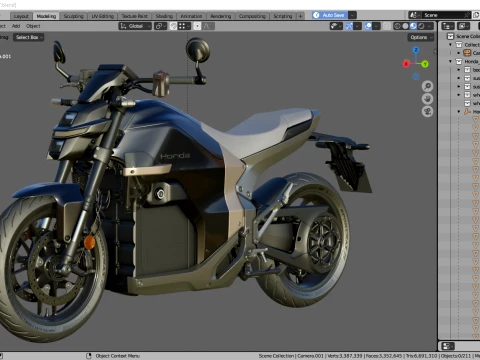Toggle proportional editing
Viewport: 480px width, 360px height.
click(197, 26)
